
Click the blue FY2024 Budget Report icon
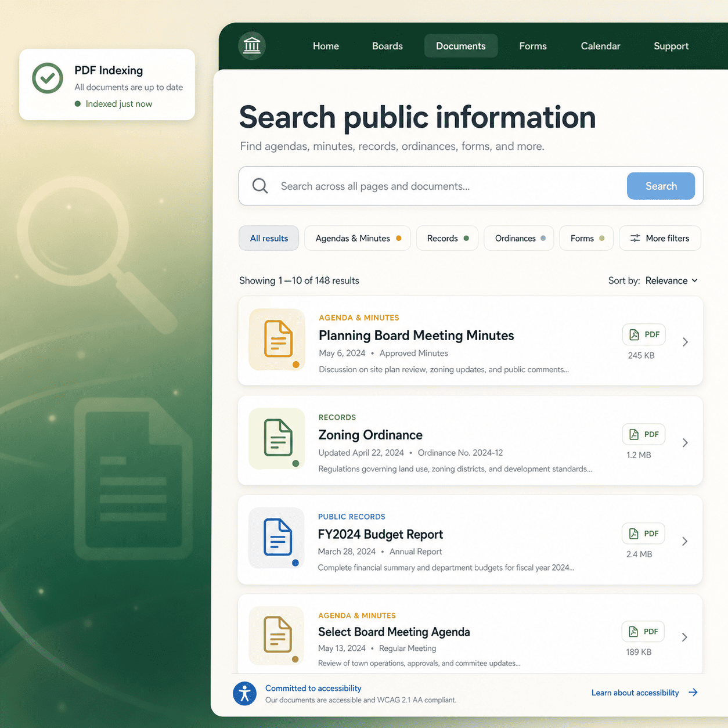pyautogui.click(x=277, y=538)
